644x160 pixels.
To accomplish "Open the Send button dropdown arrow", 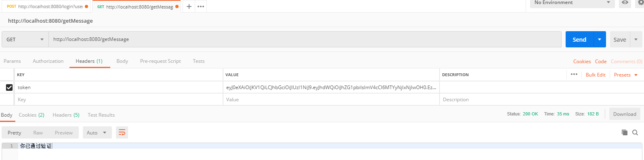I will click(600, 39).
